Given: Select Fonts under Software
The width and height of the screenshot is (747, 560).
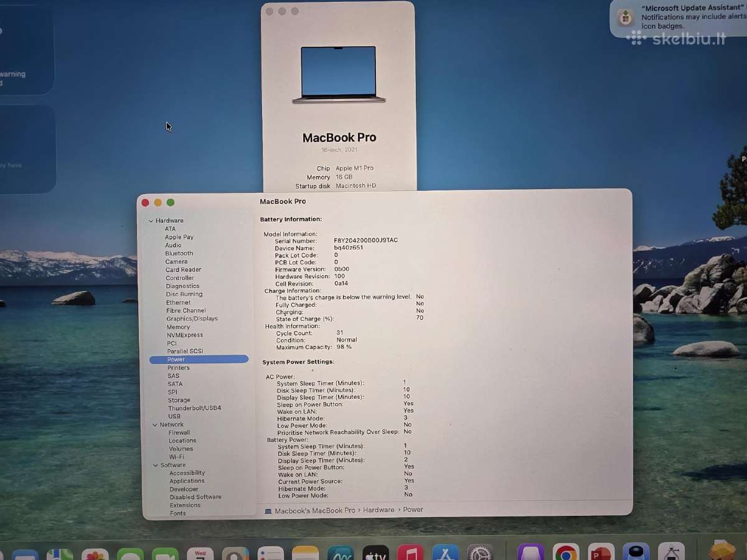Looking at the screenshot, I should click(178, 513).
